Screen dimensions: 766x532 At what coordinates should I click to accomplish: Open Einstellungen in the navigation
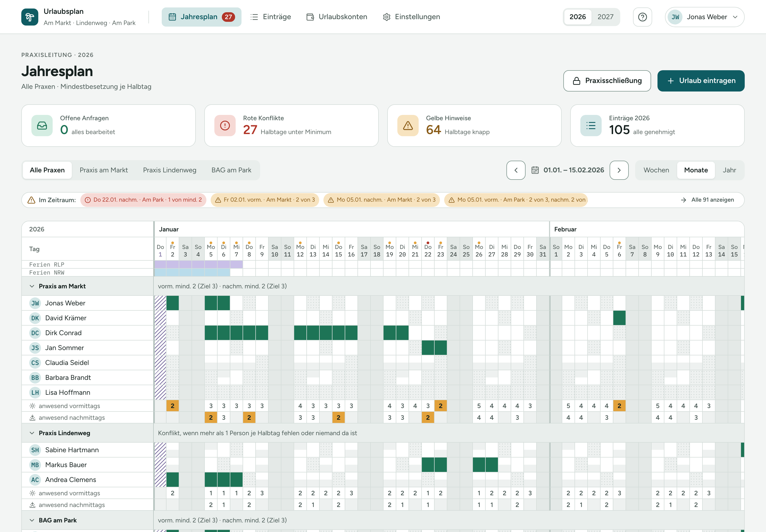(x=411, y=17)
